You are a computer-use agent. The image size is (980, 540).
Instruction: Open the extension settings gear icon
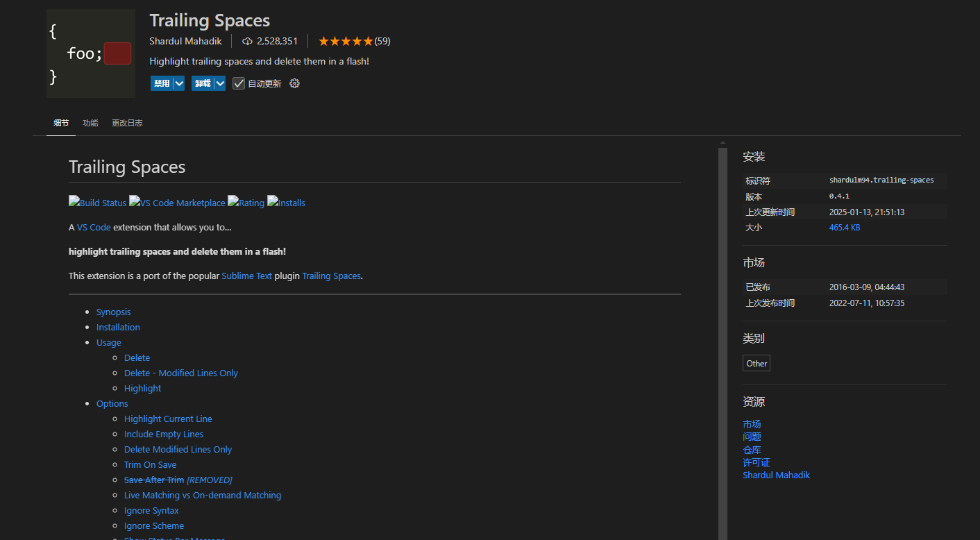tap(294, 83)
